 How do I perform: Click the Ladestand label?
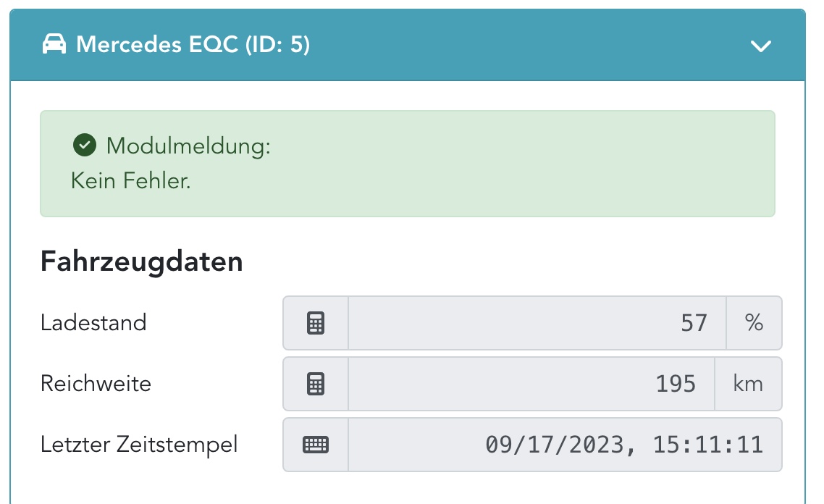93,322
